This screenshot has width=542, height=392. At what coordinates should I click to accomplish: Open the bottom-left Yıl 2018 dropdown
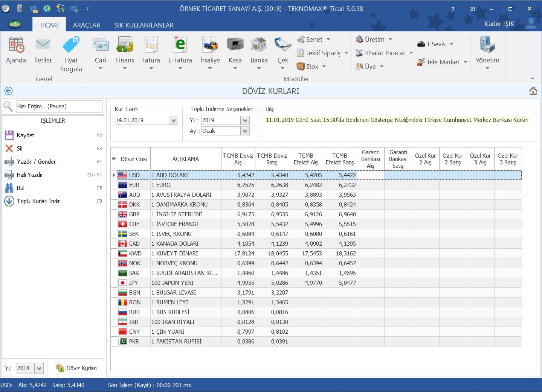[39, 369]
